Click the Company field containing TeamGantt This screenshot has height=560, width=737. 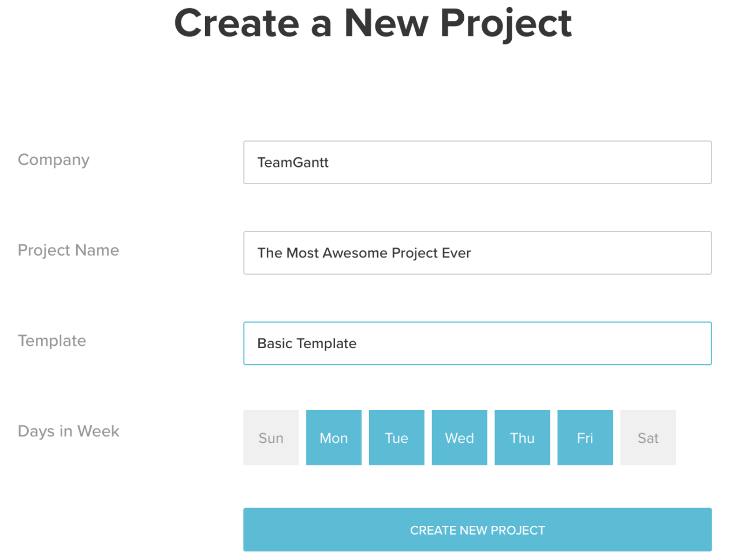tap(477, 162)
